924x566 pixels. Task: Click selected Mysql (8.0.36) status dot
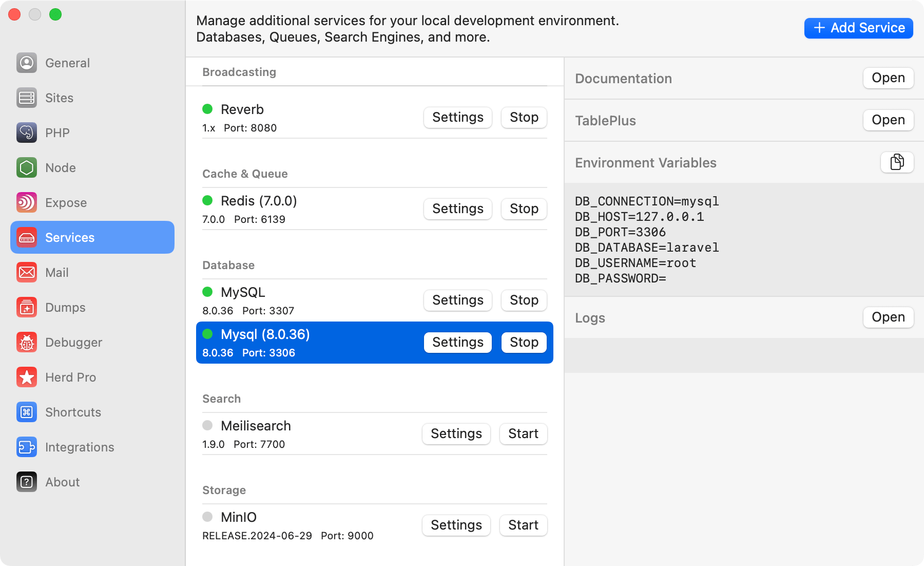pos(207,334)
